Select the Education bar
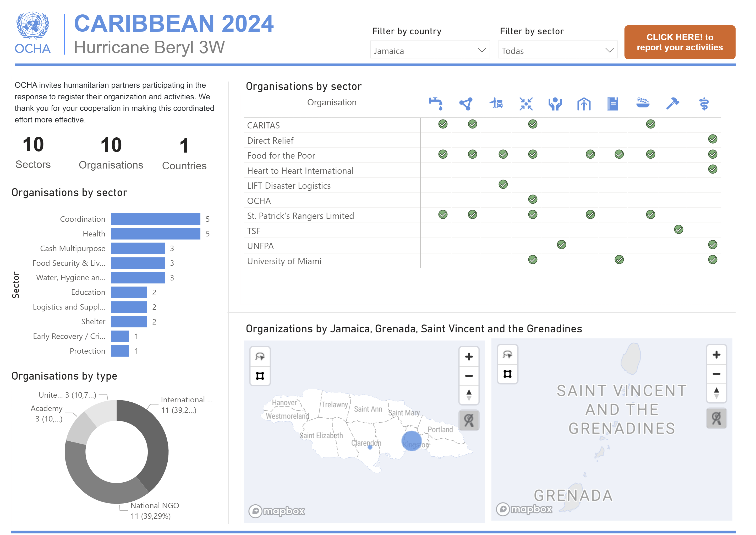The height and width of the screenshot is (535, 756). (129, 292)
